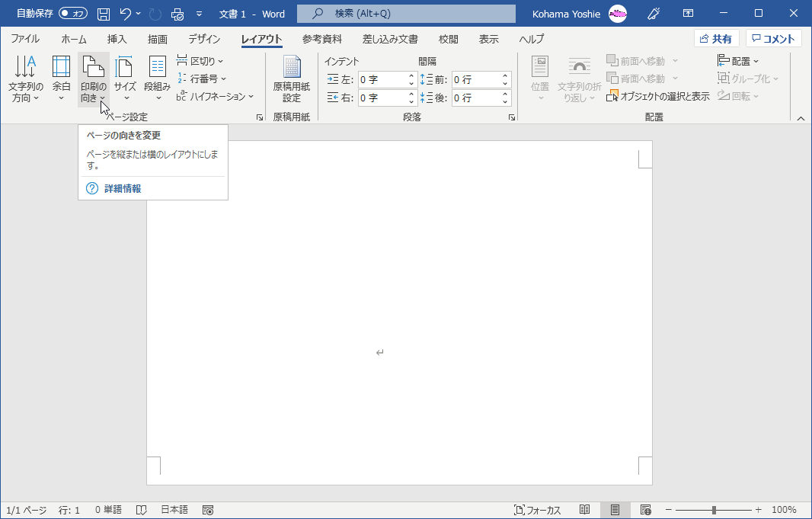Decrease right indent with down stepper
This screenshot has width=812, height=519.
(x=411, y=101)
